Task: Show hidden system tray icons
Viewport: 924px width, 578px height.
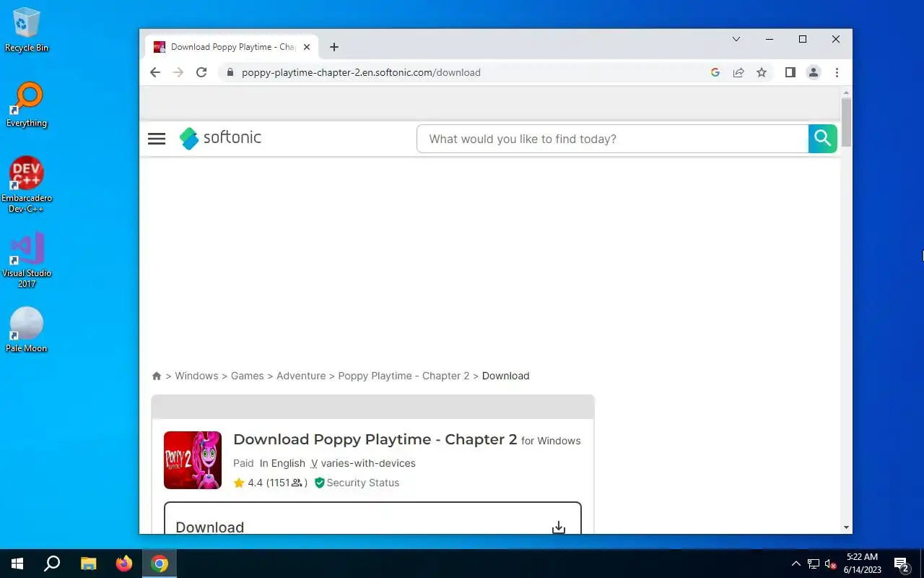Action: click(796, 564)
